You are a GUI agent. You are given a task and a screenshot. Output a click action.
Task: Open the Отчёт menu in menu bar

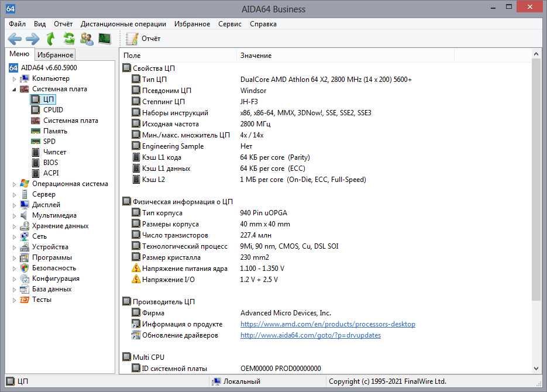[x=63, y=24]
